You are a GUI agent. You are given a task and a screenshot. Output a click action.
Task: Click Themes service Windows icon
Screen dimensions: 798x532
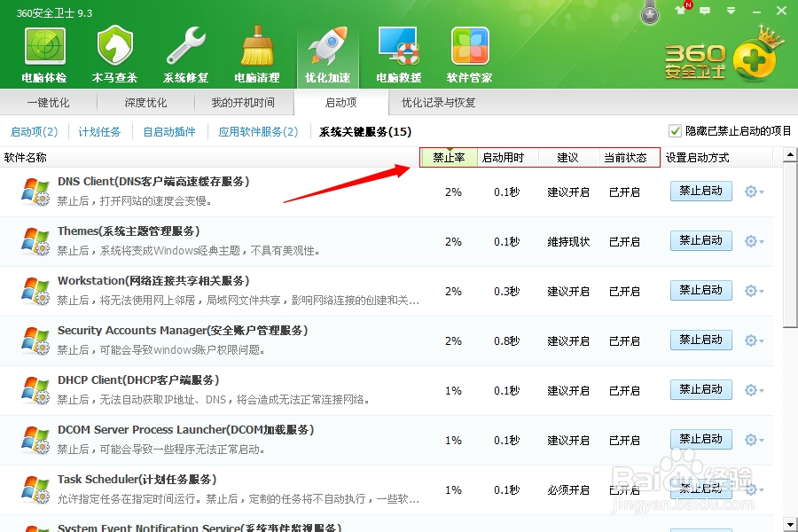pos(35,241)
